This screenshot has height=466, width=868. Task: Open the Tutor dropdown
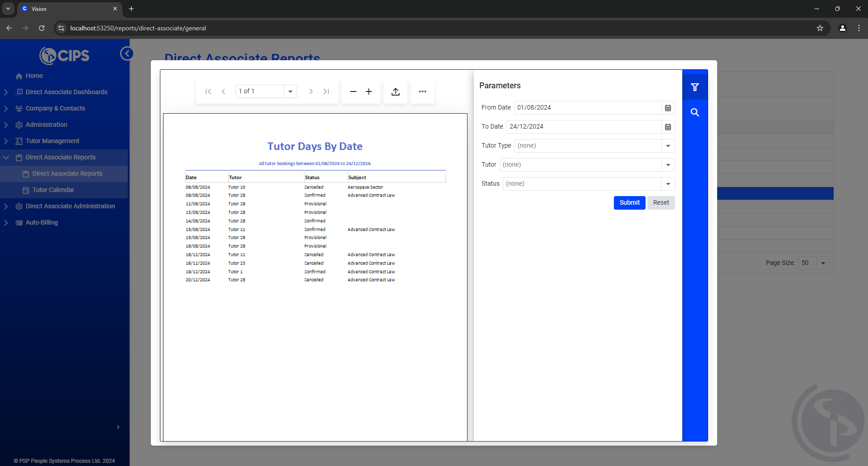click(668, 165)
